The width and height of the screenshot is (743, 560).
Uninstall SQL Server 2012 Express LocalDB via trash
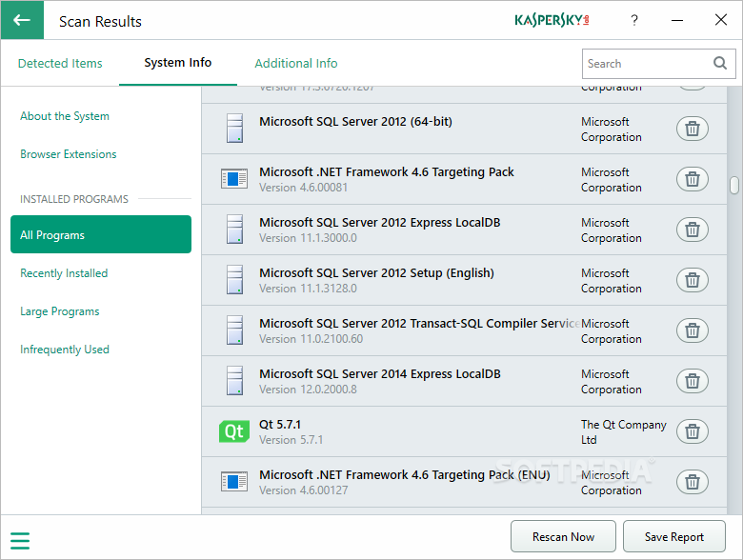tap(693, 230)
